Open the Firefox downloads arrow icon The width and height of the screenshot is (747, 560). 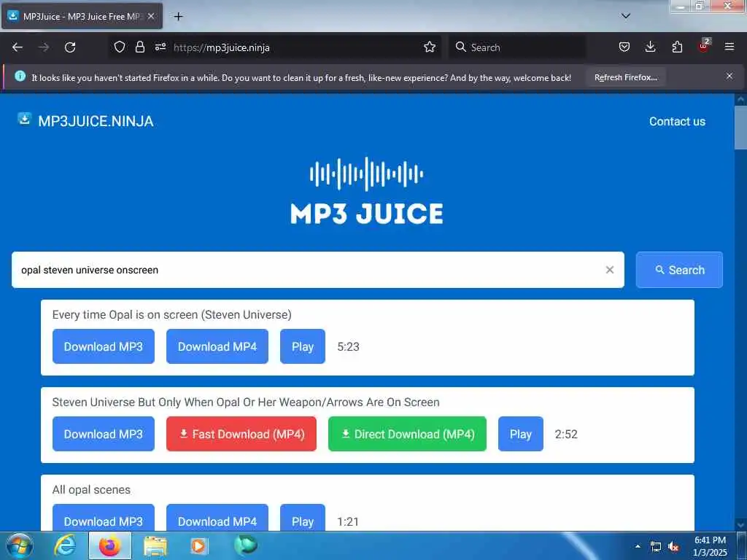point(650,47)
